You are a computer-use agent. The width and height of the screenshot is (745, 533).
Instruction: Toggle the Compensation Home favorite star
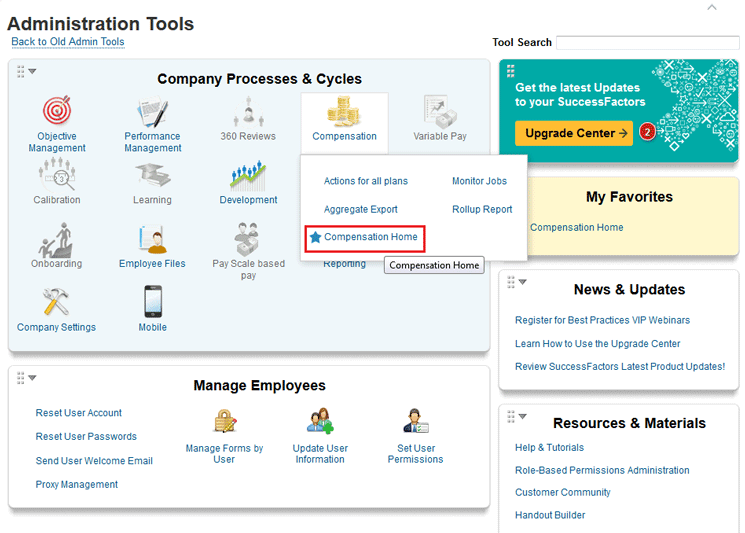click(315, 238)
